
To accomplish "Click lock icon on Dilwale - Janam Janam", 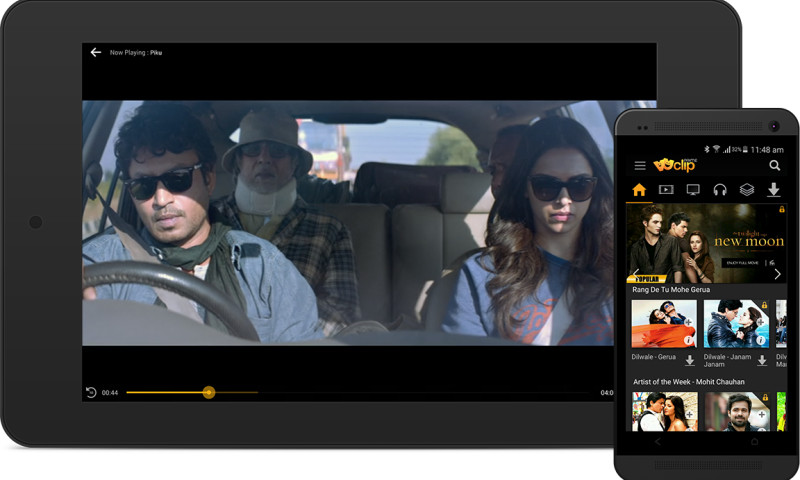I will tap(764, 305).
